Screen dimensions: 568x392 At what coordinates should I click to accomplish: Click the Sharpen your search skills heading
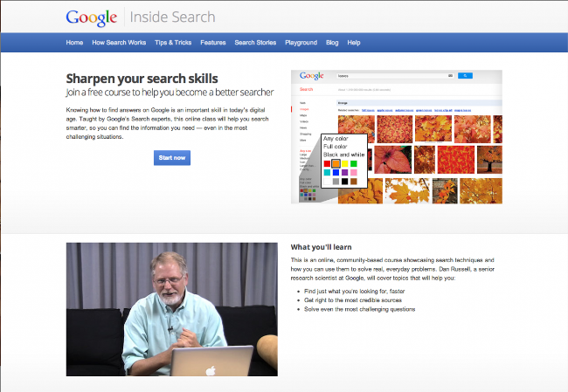click(142, 79)
